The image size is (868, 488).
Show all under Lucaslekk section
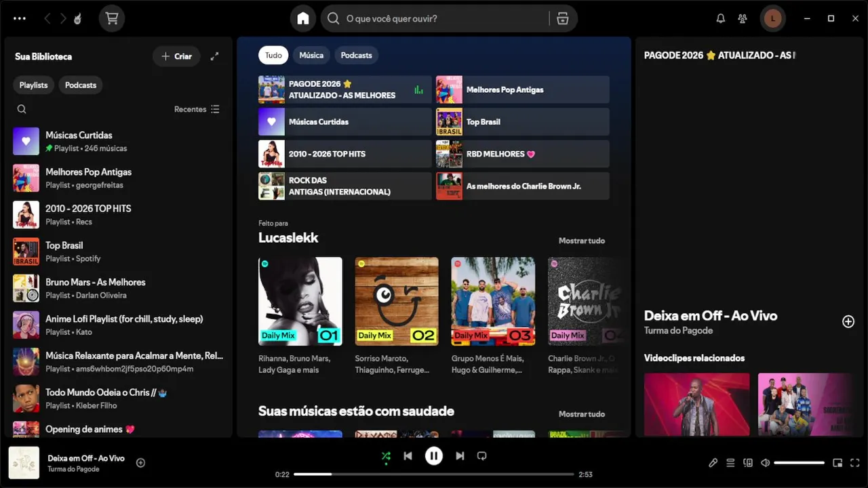(582, 241)
